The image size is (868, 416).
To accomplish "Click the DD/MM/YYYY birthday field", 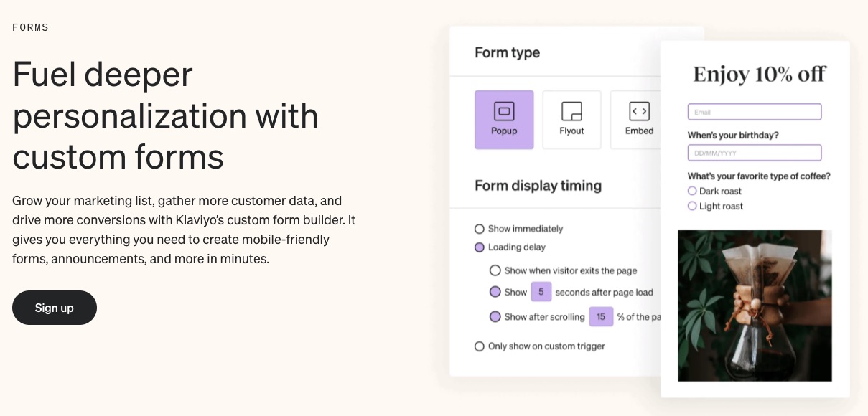I will pos(755,153).
